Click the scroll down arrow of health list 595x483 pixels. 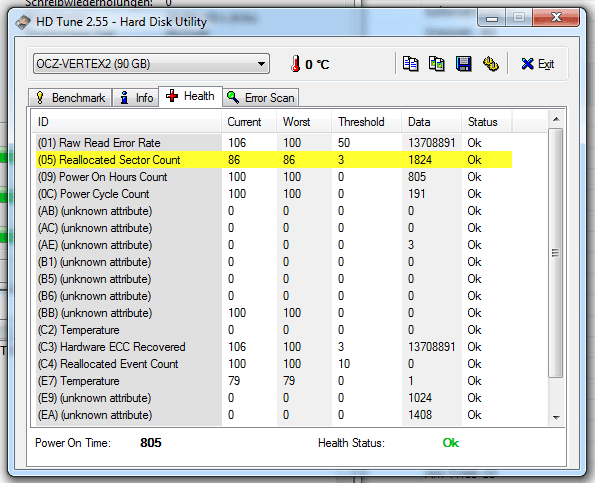(x=556, y=417)
